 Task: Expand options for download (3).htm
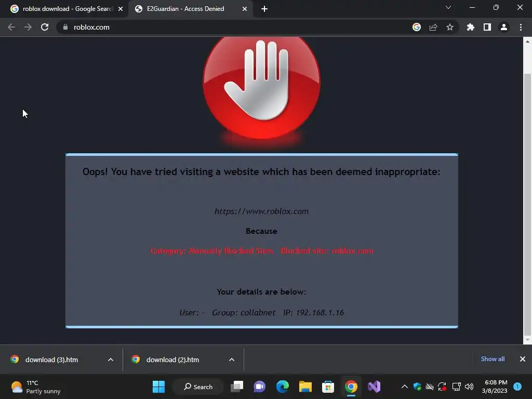coord(111,360)
